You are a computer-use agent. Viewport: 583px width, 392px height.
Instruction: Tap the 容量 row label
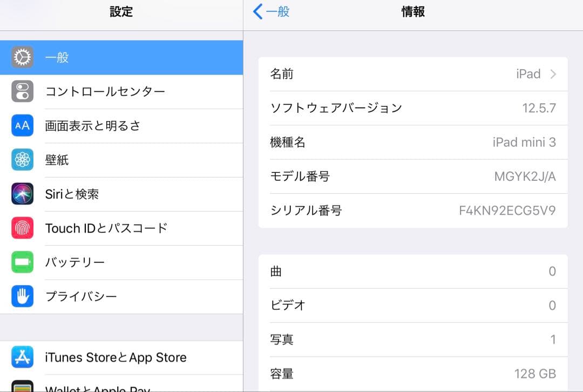click(x=282, y=374)
